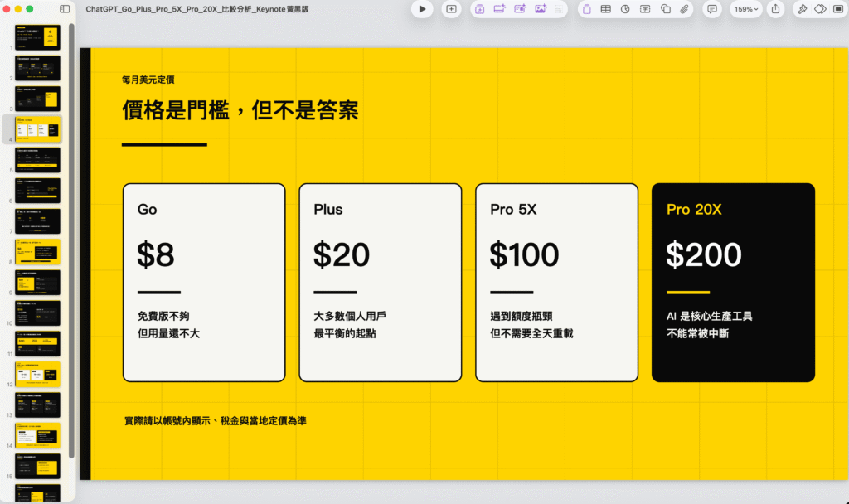Select the $200 price text

click(x=704, y=254)
